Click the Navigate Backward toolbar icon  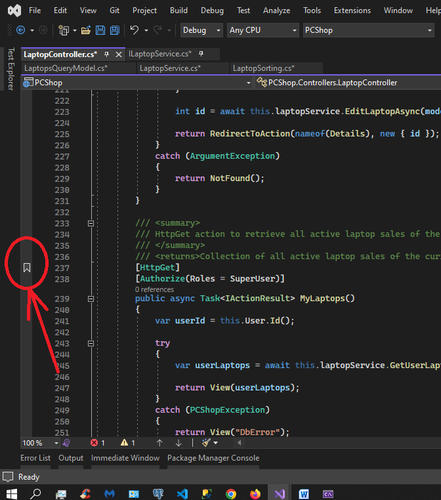[21, 30]
